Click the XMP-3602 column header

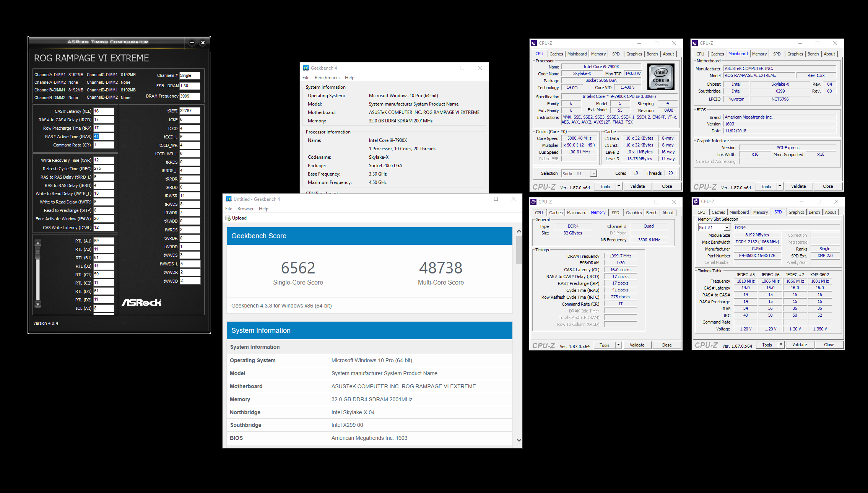point(819,275)
